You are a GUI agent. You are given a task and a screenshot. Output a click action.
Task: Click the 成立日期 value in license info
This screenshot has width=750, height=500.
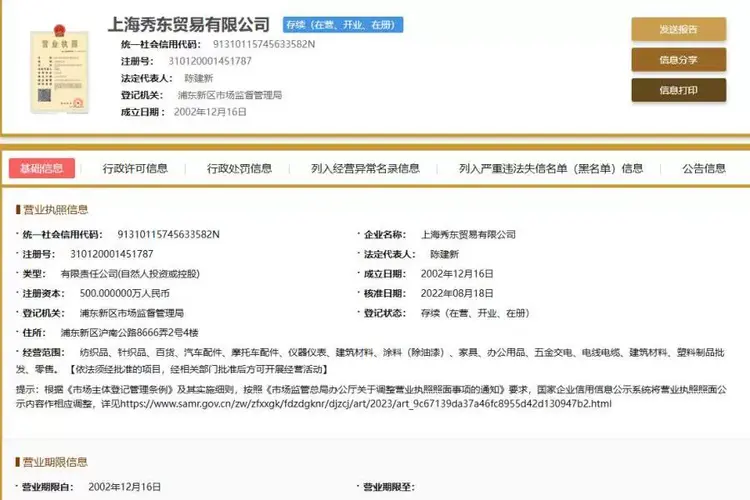[457, 274]
